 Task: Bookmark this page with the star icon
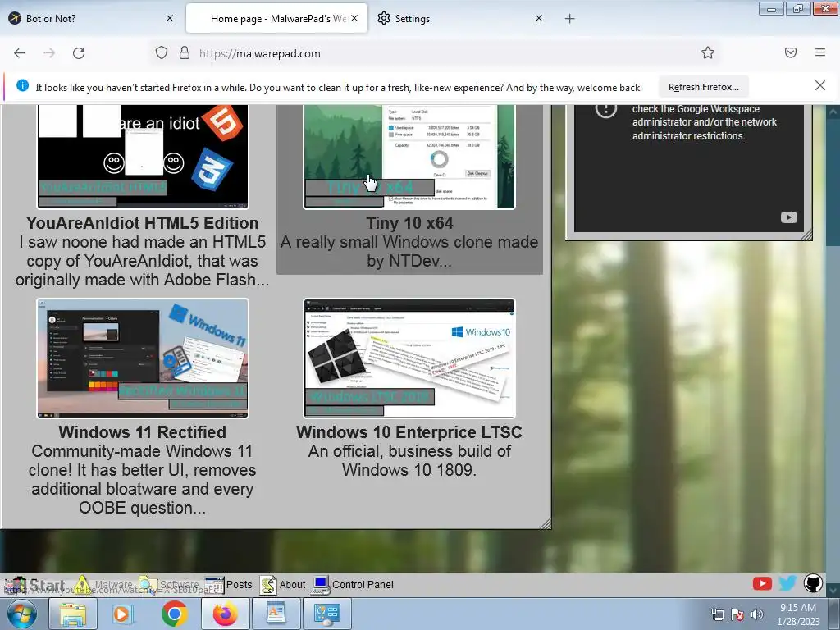(708, 52)
